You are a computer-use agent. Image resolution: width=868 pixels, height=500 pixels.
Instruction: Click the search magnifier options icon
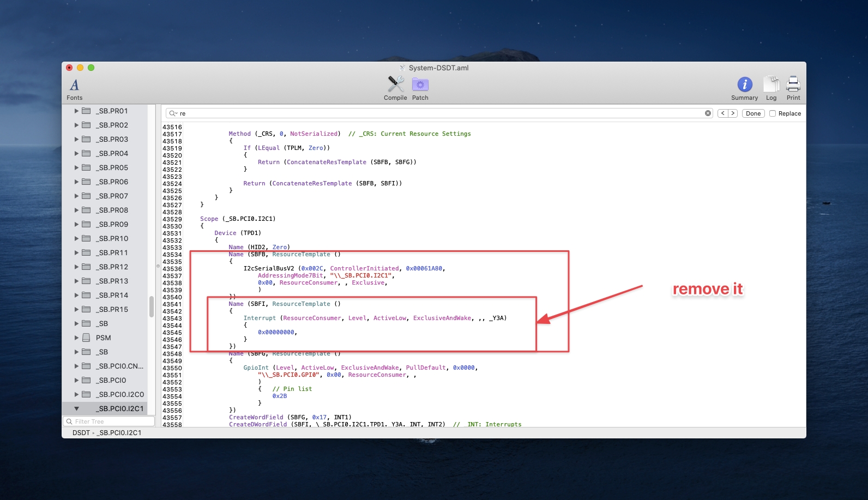pos(173,113)
